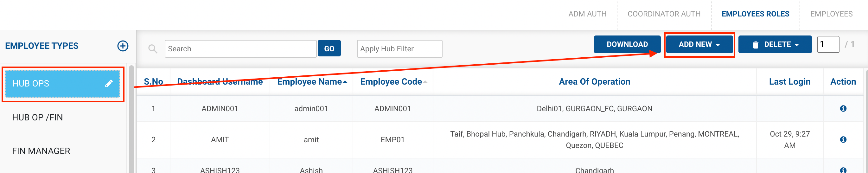
Task: Open info icon for AMIT row
Action: (843, 140)
